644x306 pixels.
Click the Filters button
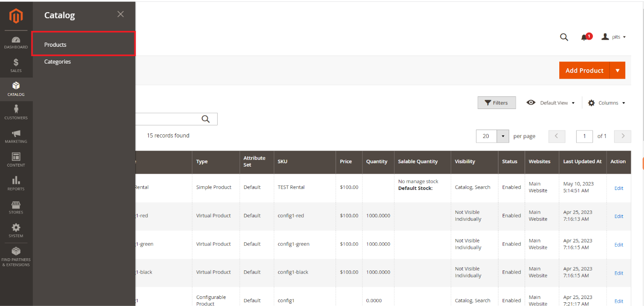pos(497,103)
